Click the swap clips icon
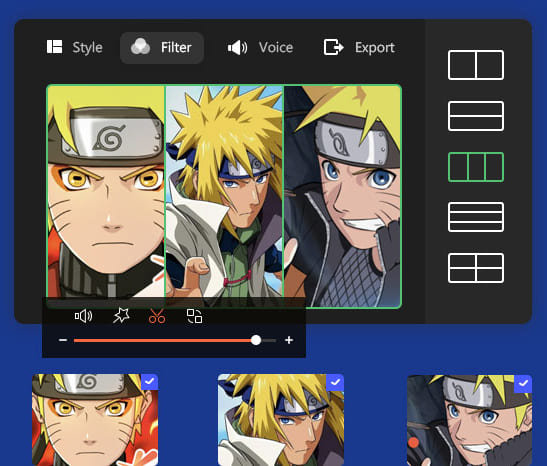 pyautogui.click(x=194, y=316)
